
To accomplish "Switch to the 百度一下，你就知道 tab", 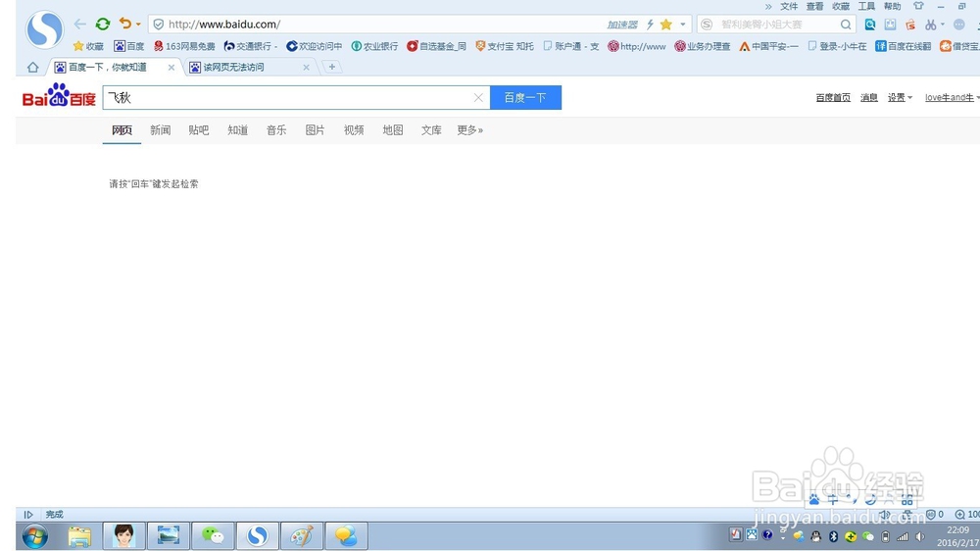I will tap(114, 67).
